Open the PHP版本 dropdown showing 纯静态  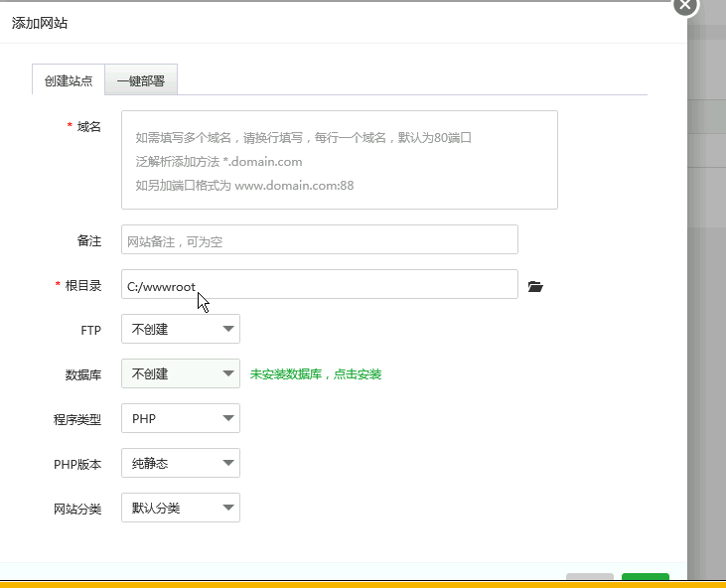coord(180,463)
